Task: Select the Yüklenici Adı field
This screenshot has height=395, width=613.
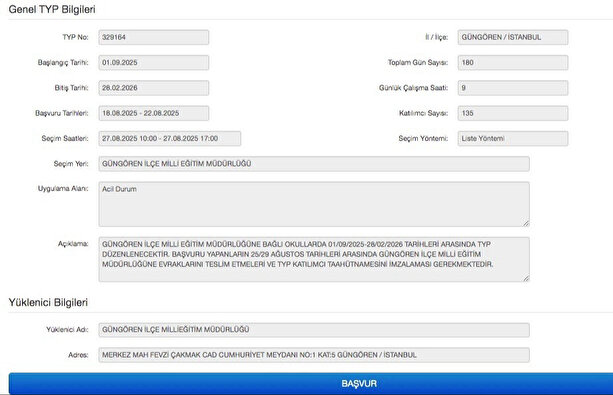Action: 314,330
